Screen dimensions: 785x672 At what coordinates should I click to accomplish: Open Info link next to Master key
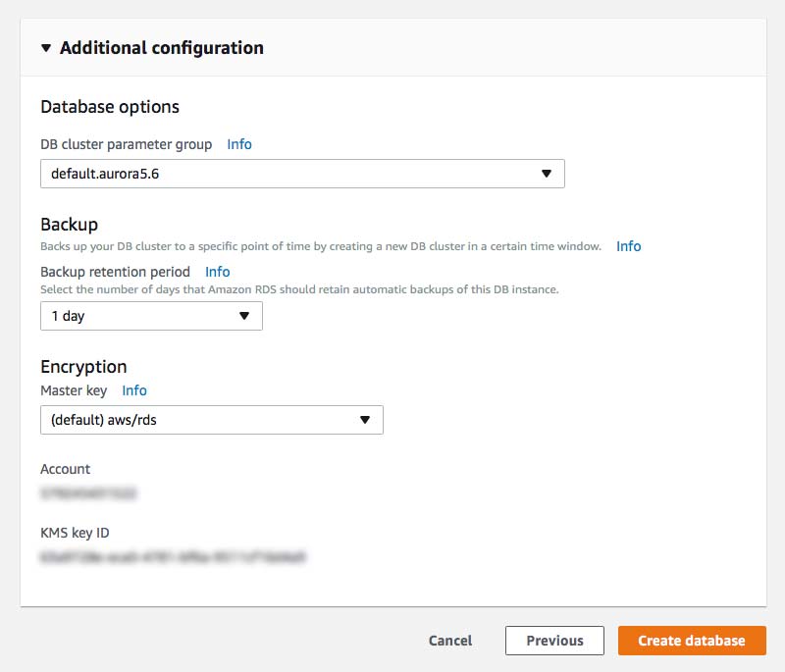point(134,390)
